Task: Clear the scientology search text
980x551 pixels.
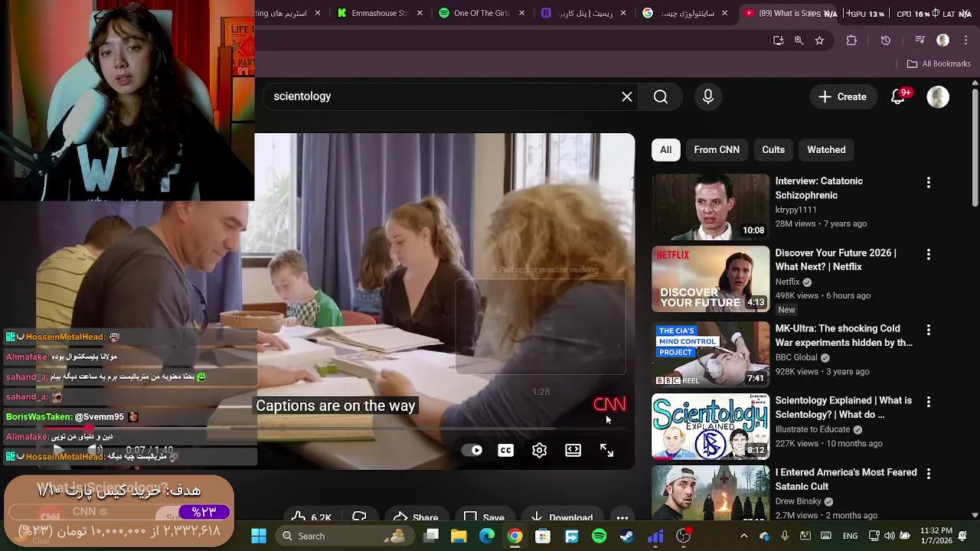Action: [x=627, y=96]
